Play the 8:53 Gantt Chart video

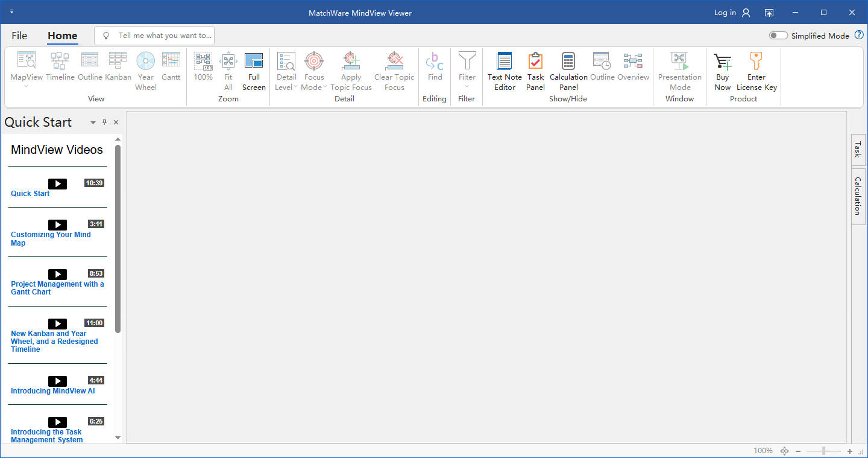pos(57,274)
